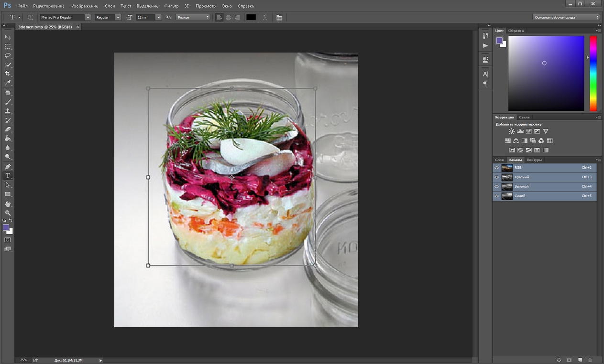Open the Основная рабочая среда workspace dropdown
This screenshot has width=604, height=364.
click(x=566, y=17)
